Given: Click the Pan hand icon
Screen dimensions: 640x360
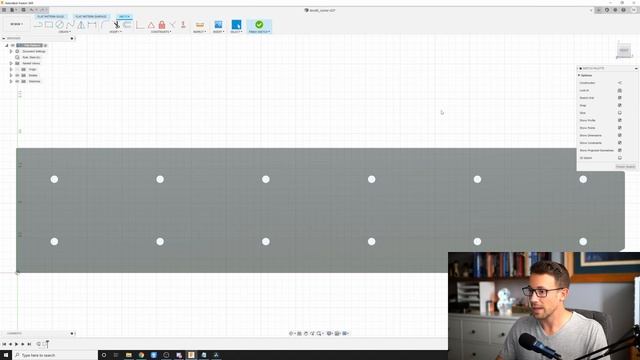Looking at the screenshot, I should coord(306,333).
